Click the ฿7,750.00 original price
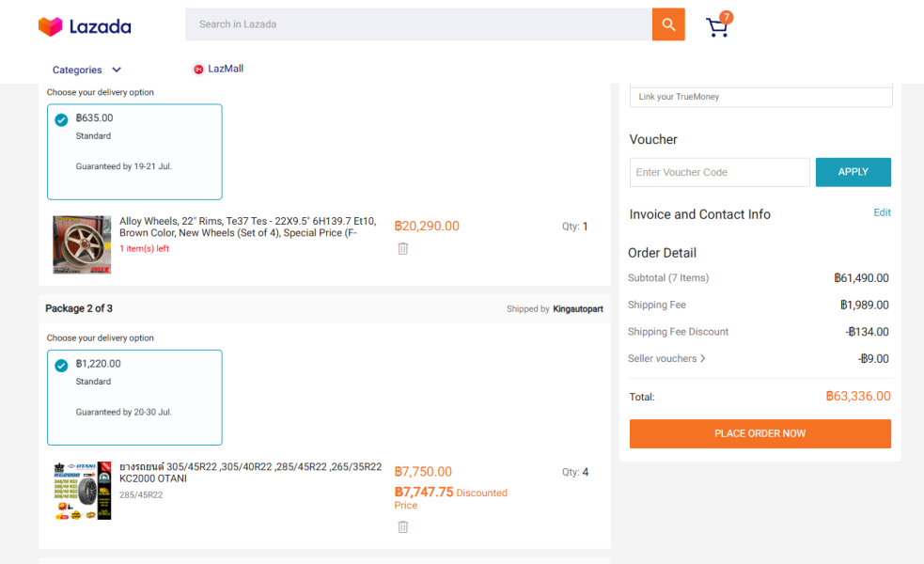Screen dimensions: 924x564 [x=423, y=472]
